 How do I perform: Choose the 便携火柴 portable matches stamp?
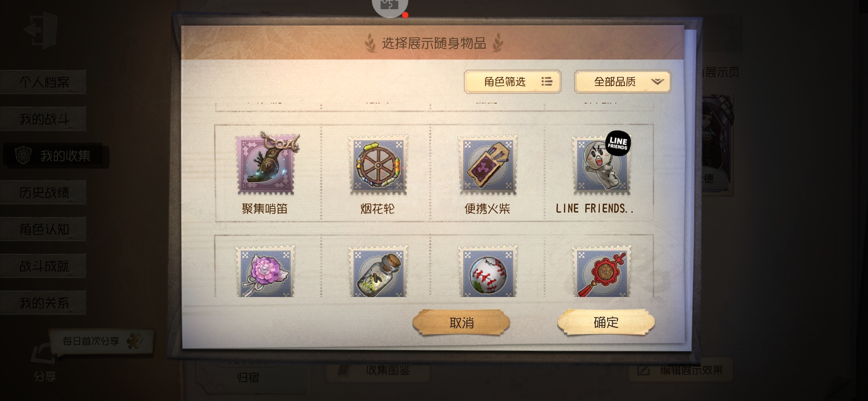[488, 164]
